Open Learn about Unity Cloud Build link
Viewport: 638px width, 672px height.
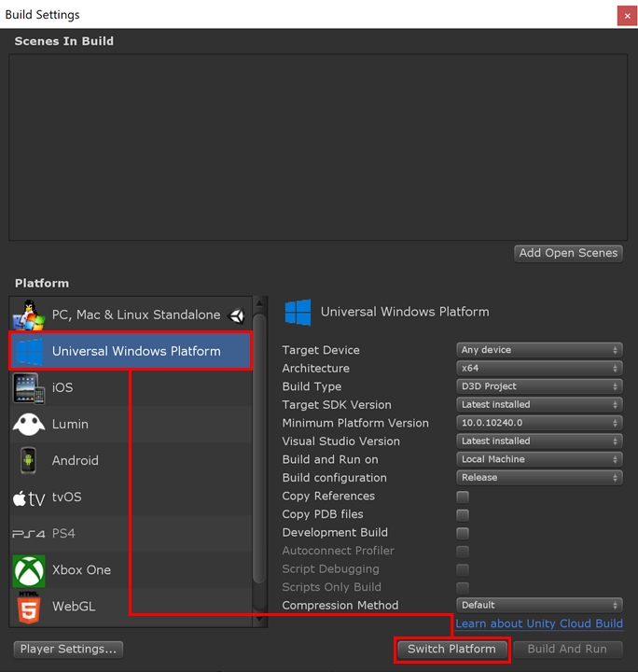[539, 624]
